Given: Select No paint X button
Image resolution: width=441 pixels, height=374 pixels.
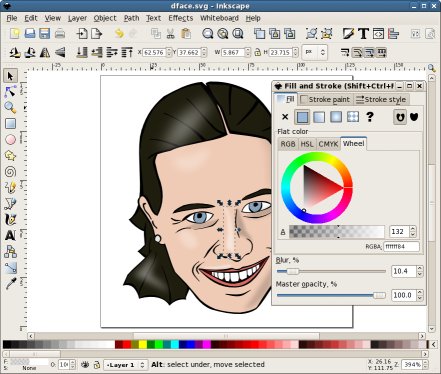Looking at the screenshot, I should (x=285, y=117).
